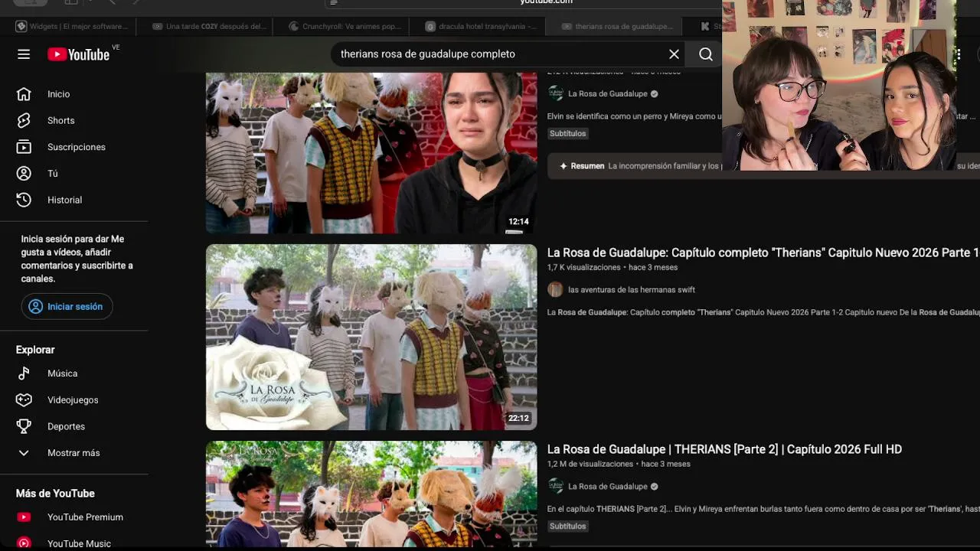Play the 22:12 Therians video thumbnail
The image size is (980, 551).
pos(371,337)
